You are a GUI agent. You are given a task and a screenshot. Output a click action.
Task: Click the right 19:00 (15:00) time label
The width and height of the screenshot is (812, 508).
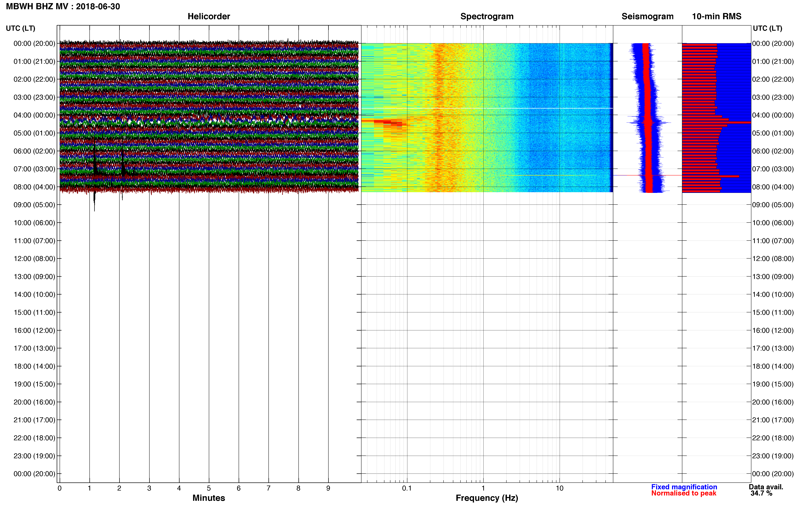tap(773, 384)
